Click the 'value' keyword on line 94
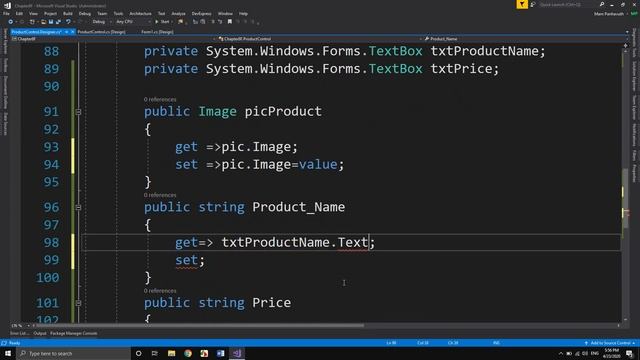 point(318,164)
